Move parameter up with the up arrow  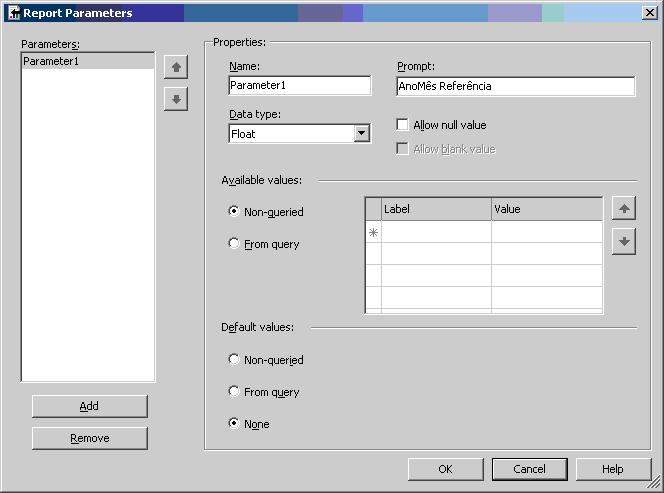coord(176,68)
